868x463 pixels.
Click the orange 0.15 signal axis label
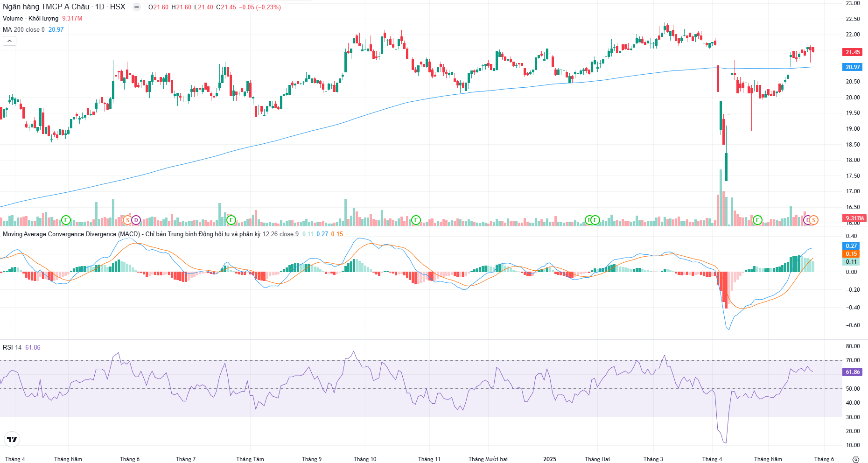[x=851, y=254]
